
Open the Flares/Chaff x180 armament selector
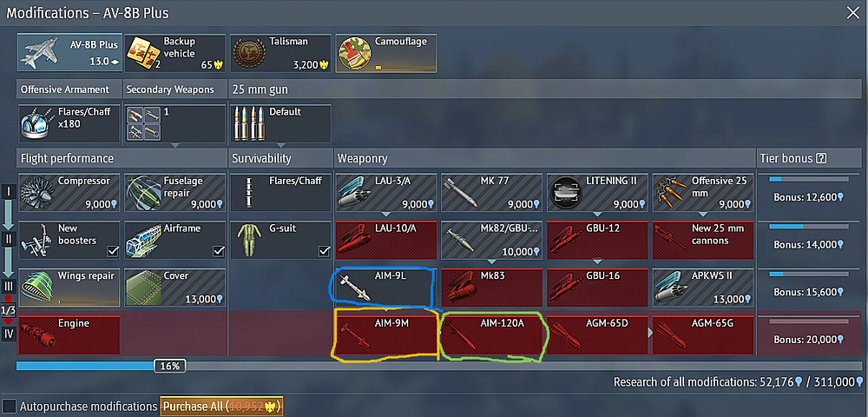click(69, 123)
